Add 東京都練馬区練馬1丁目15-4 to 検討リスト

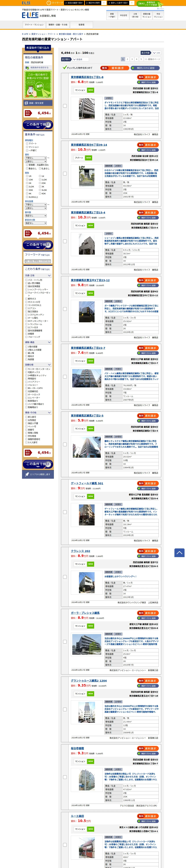(148, 218)
